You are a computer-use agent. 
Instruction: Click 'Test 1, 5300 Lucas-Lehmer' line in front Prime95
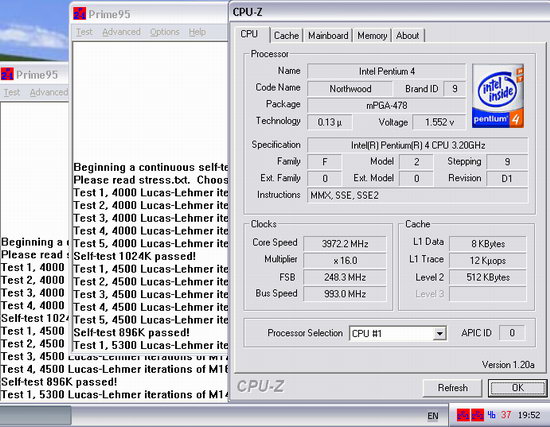[150, 345]
